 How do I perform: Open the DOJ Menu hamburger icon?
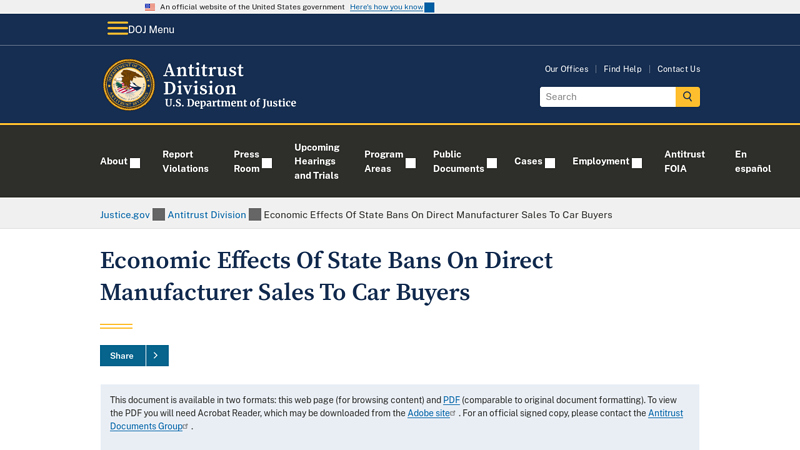click(x=117, y=29)
